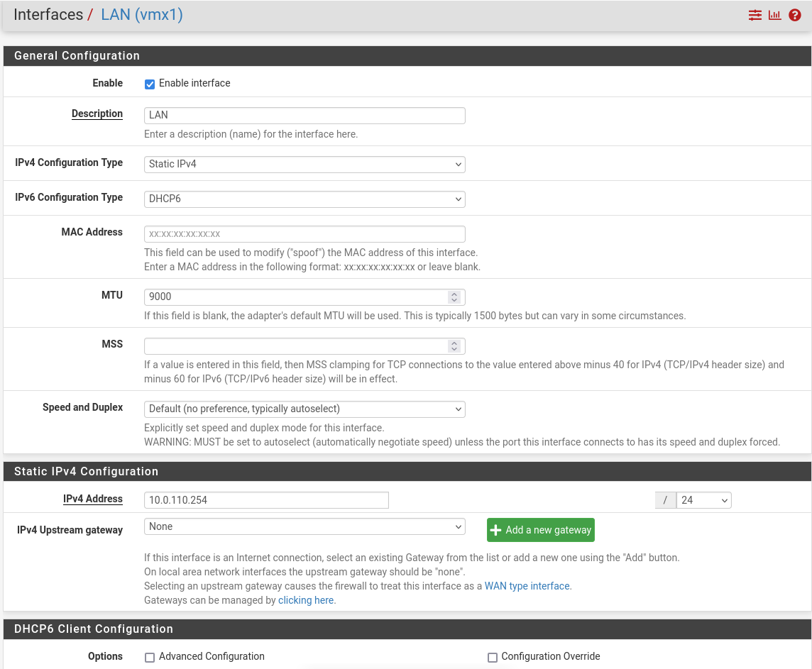Open IPv4 Upstream gateway dropdown
The image size is (812, 669).
coord(304,526)
